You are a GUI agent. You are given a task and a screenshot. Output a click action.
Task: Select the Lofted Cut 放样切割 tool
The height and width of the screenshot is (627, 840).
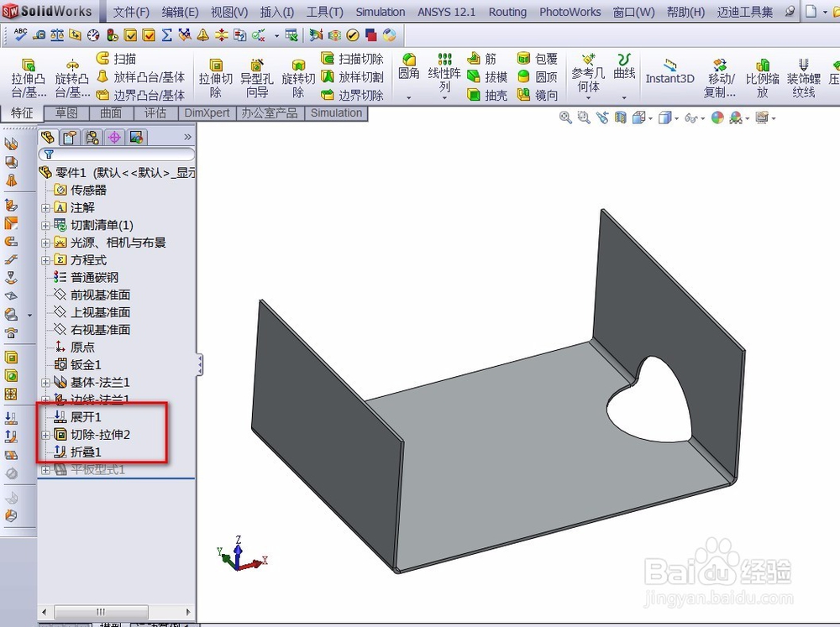pyautogui.click(x=352, y=76)
